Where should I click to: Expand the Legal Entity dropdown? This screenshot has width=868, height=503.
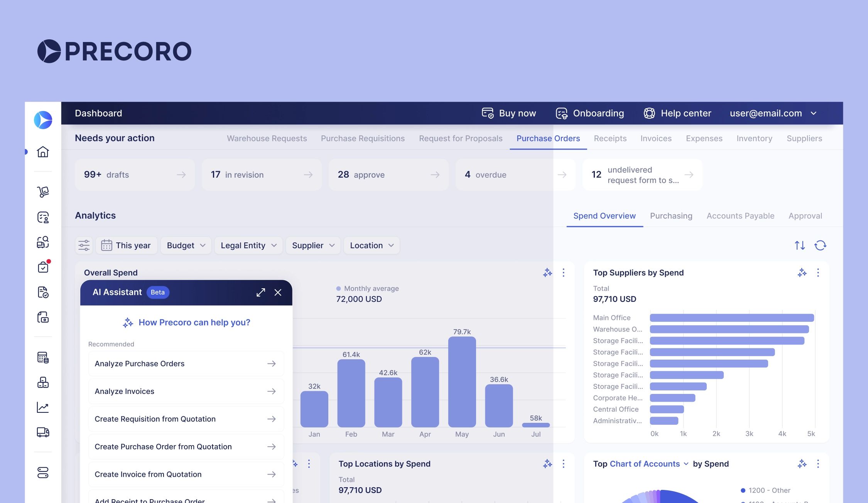click(248, 246)
